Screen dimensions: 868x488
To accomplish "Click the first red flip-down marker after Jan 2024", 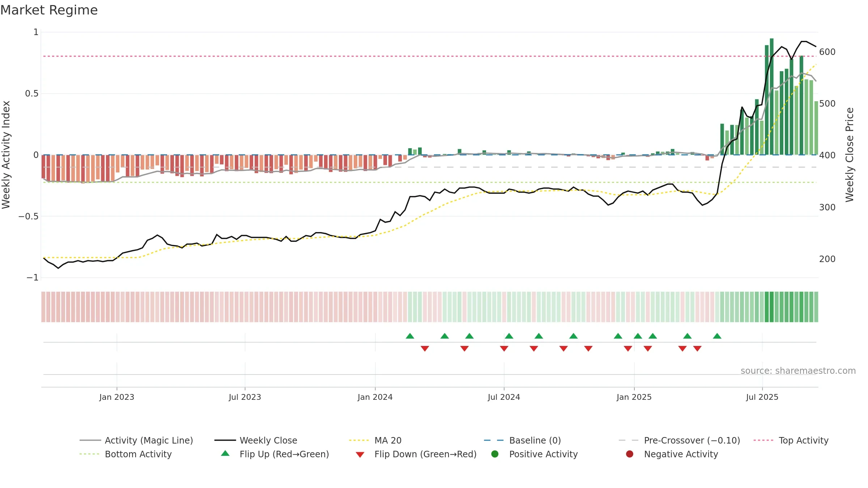I will (425, 348).
